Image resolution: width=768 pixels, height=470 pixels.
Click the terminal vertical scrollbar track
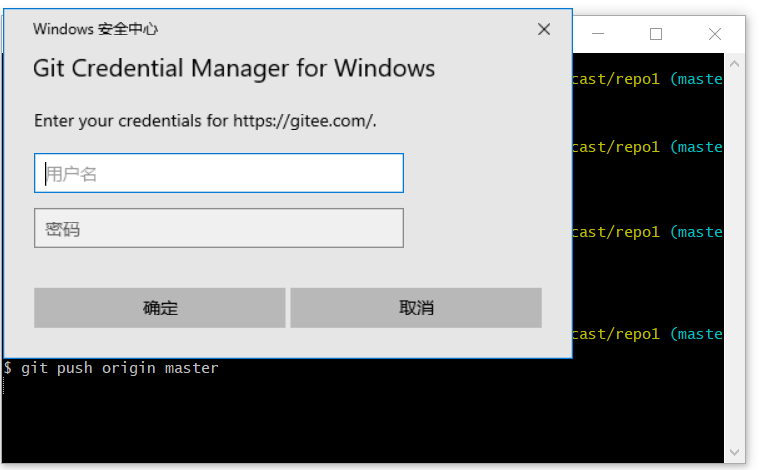[x=734, y=260]
